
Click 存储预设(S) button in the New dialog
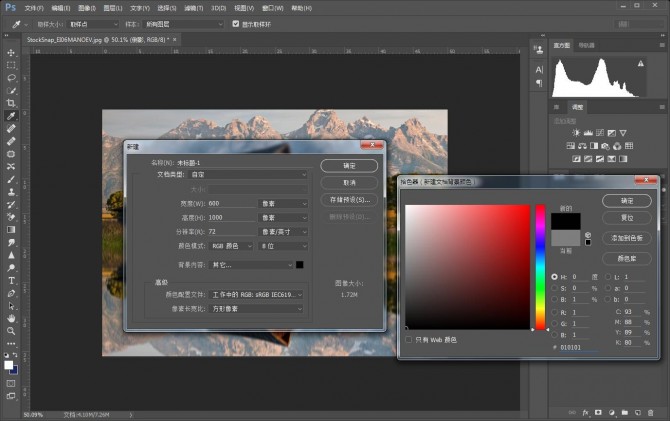click(348, 200)
